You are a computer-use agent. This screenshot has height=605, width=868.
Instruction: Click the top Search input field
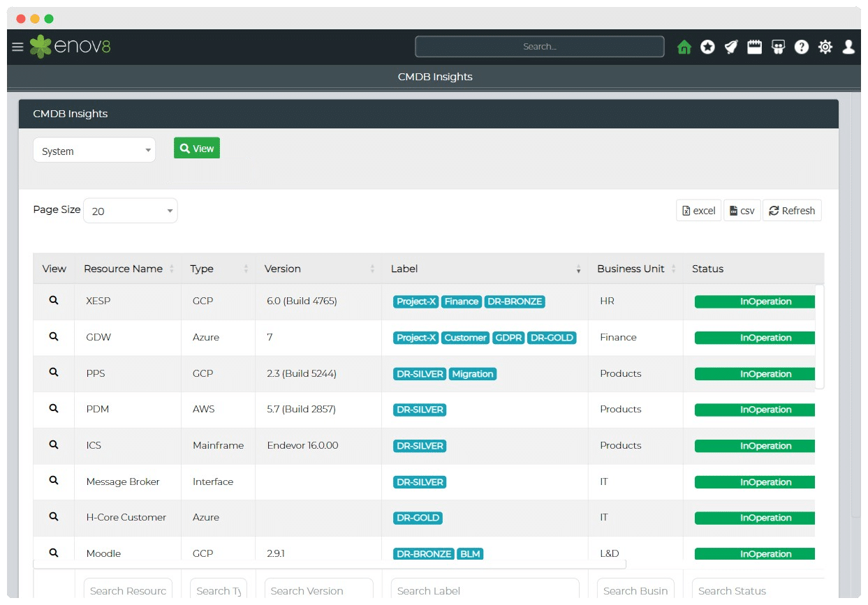tap(539, 47)
